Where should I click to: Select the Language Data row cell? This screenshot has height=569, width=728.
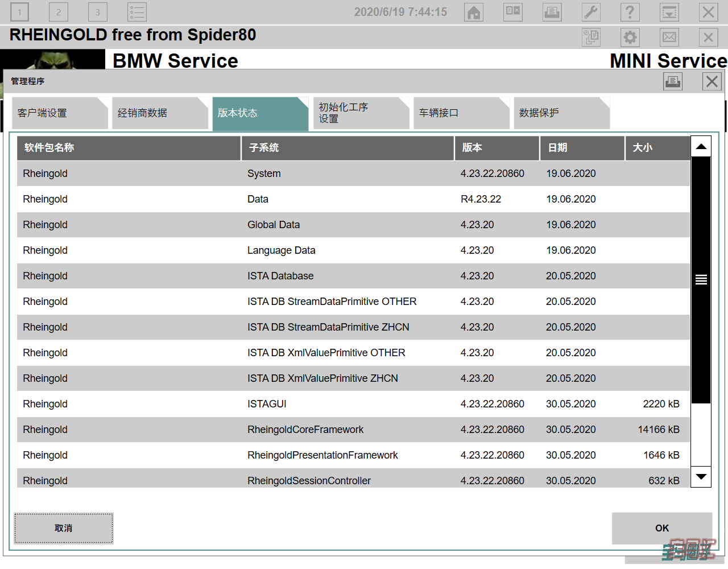coord(281,250)
